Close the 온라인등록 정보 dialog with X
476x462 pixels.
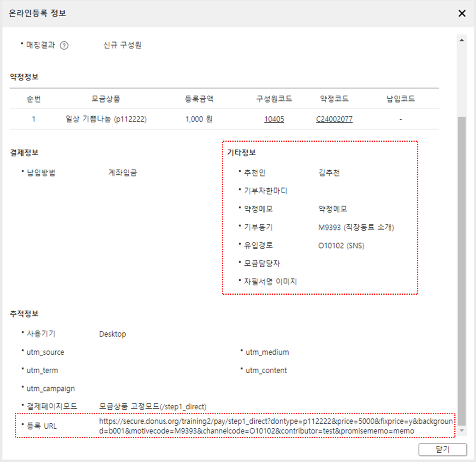pos(462,14)
